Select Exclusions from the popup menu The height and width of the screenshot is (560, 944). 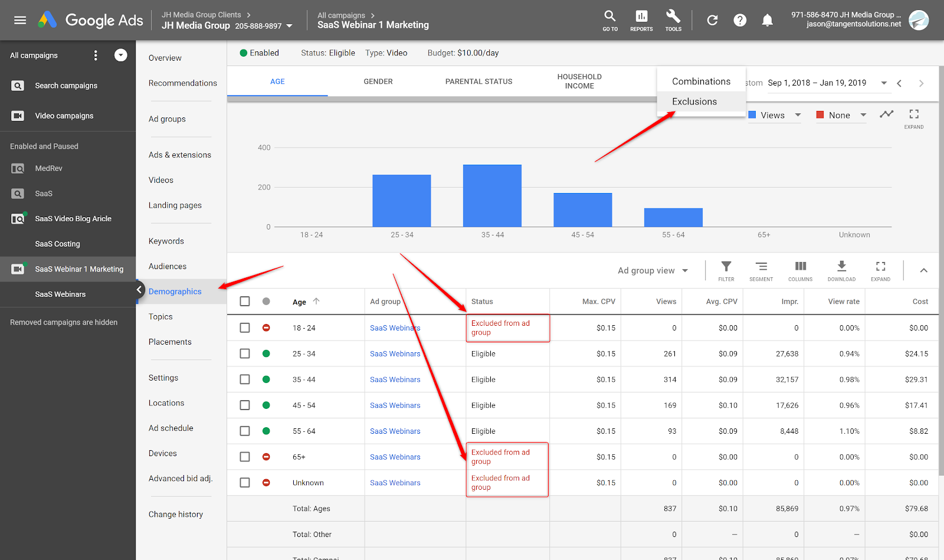(x=694, y=101)
